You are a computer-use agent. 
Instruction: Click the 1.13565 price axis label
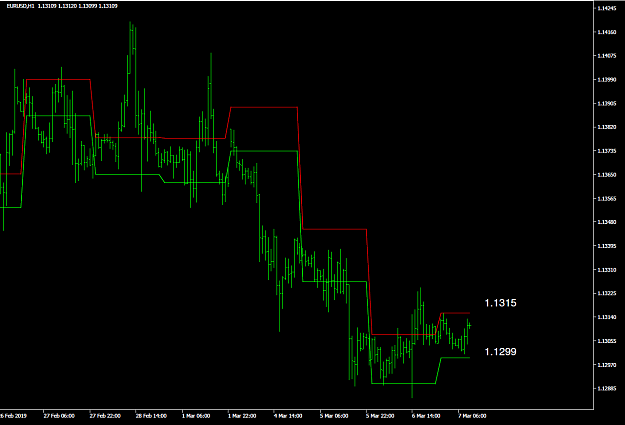pos(607,199)
